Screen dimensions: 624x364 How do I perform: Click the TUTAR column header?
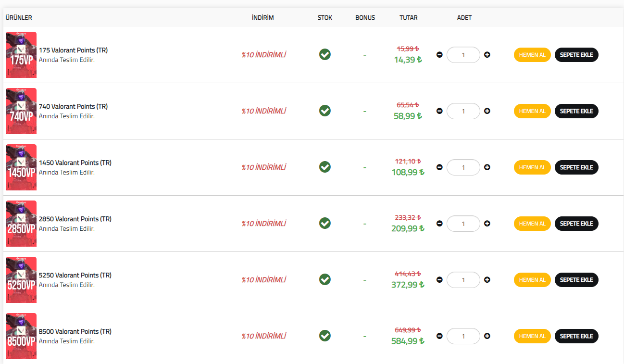[409, 18]
